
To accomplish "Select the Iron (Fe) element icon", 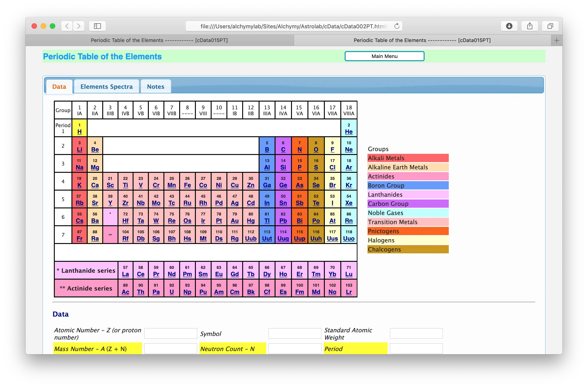I will pyautogui.click(x=187, y=182).
